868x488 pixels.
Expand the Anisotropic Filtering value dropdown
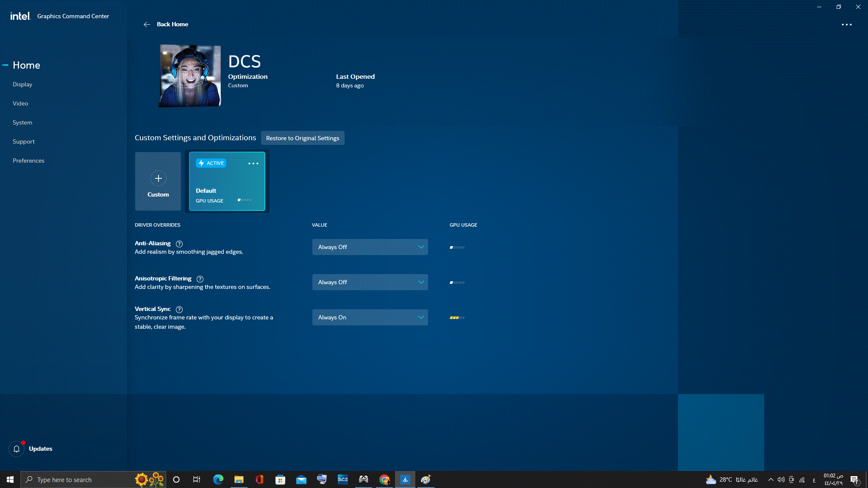coord(370,283)
